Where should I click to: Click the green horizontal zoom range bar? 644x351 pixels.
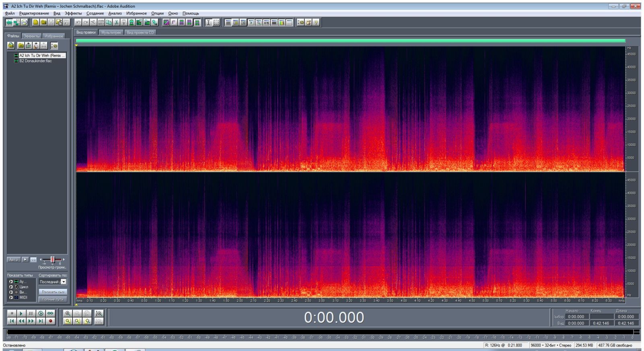tap(351, 41)
